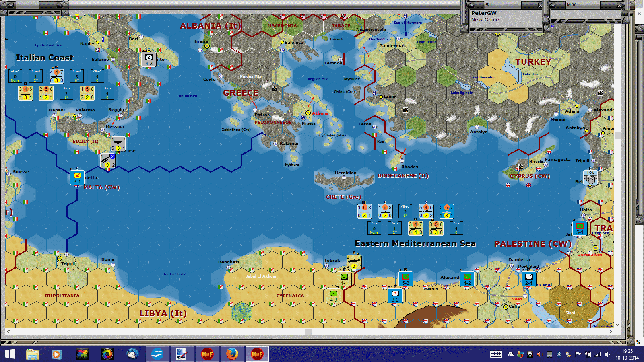Select the bomber counter above Tobruk
644x362 pixels.
(x=354, y=262)
